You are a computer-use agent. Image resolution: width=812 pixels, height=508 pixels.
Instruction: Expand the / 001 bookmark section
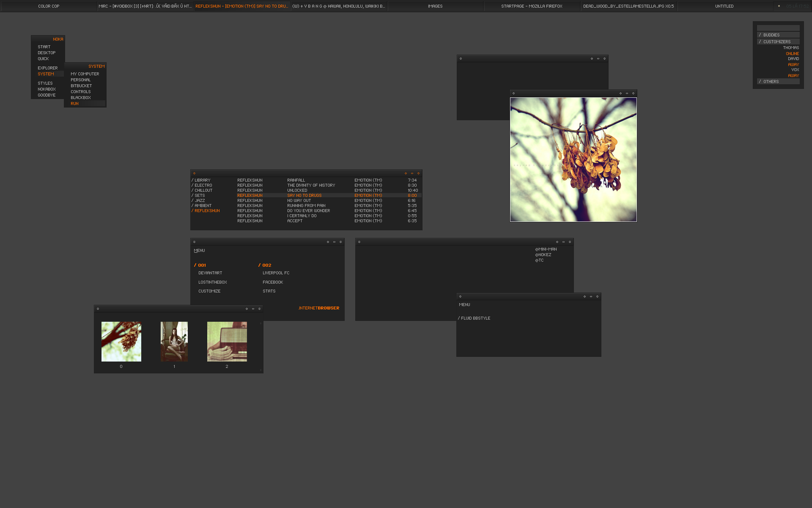point(200,265)
